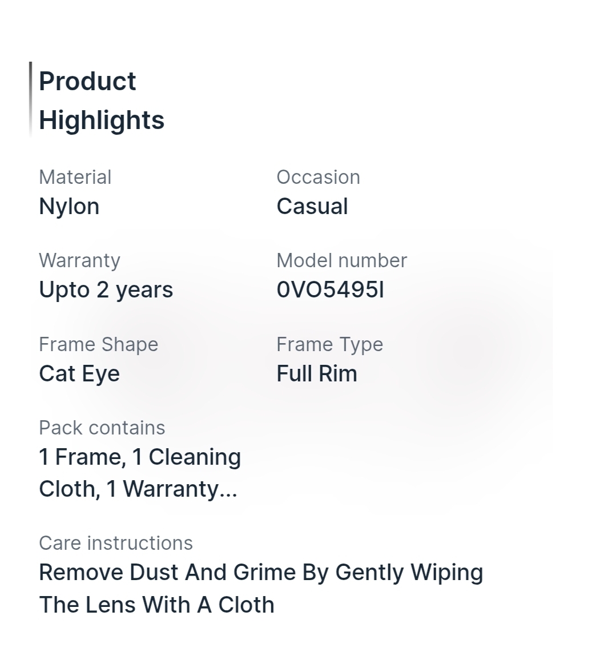
Task: Click model number 0VO5495I
Action: 330,289
